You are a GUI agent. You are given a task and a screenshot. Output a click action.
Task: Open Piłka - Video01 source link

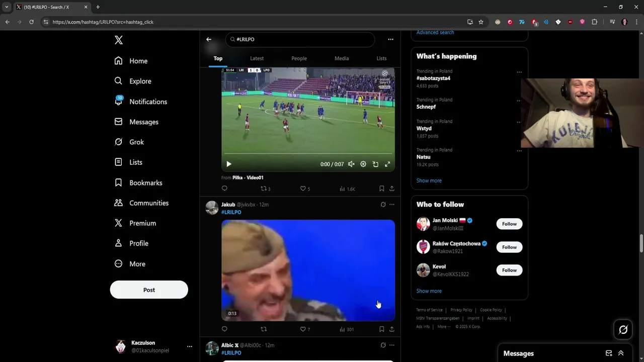click(x=248, y=177)
